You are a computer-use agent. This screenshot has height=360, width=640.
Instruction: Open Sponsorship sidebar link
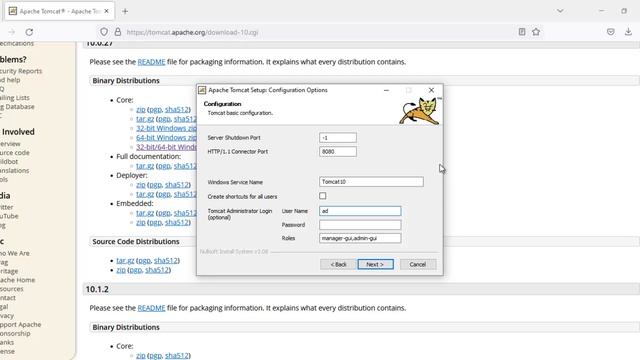point(15,333)
